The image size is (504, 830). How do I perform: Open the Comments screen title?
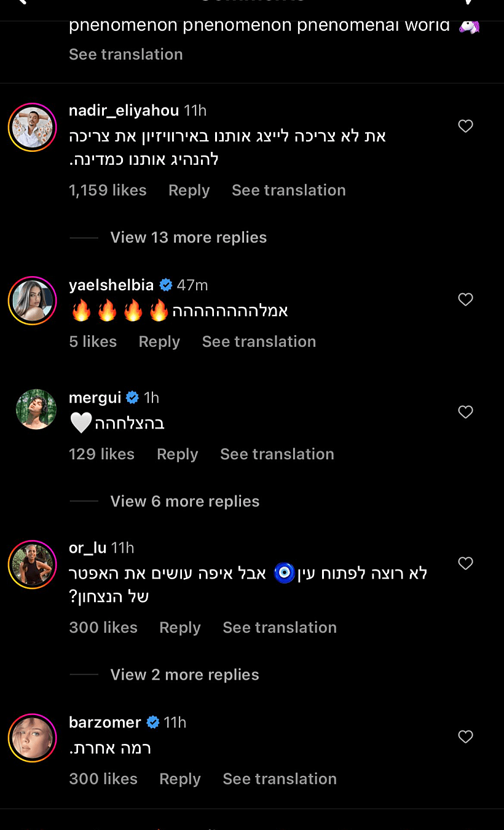[x=252, y=3]
